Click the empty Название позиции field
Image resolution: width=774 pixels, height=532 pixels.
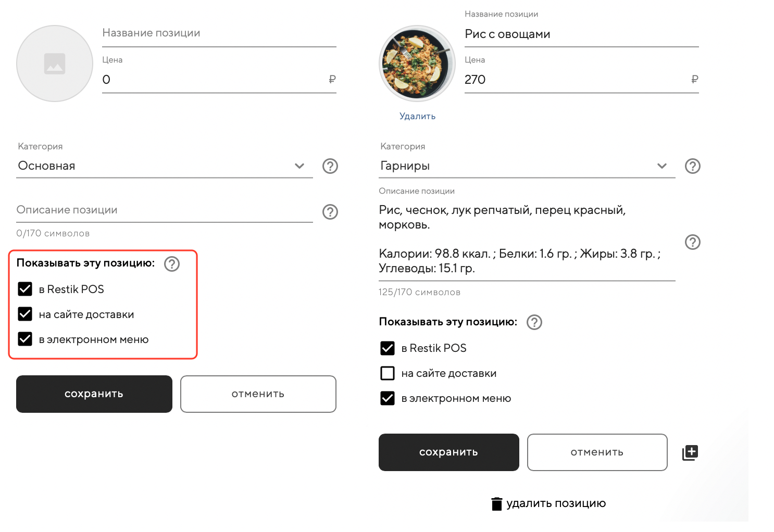219,33
